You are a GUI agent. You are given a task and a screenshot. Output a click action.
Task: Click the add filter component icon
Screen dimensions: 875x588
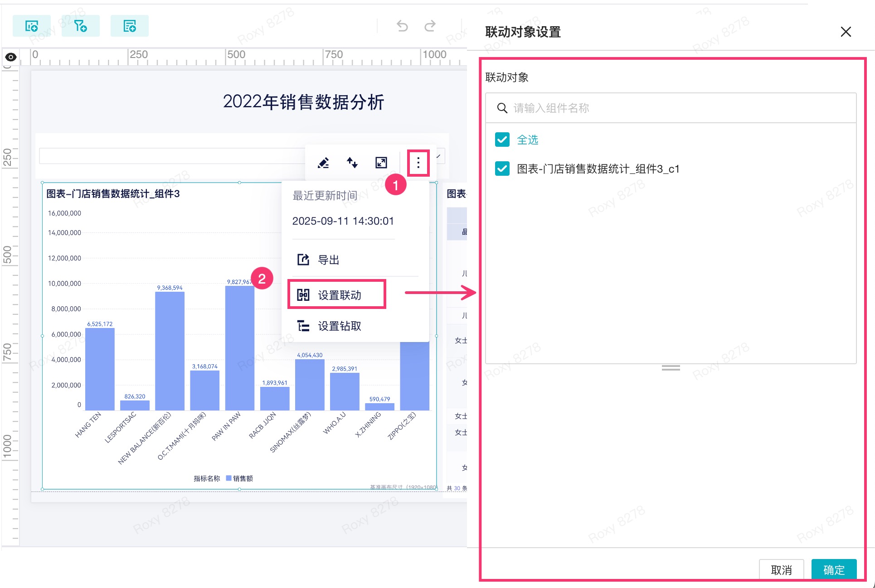coord(81,26)
